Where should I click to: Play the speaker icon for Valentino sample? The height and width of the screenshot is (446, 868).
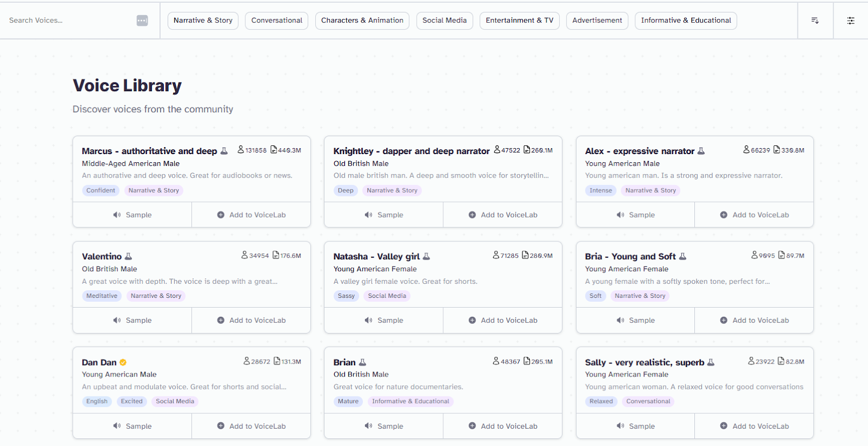(117, 321)
